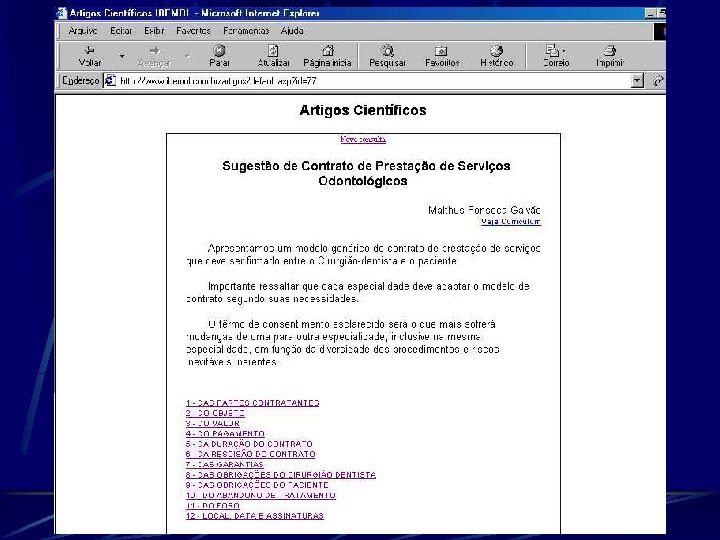Viewport: 720px width, 540px height.
Task: Open the Voltar history dropdown arrow
Action: (x=122, y=56)
